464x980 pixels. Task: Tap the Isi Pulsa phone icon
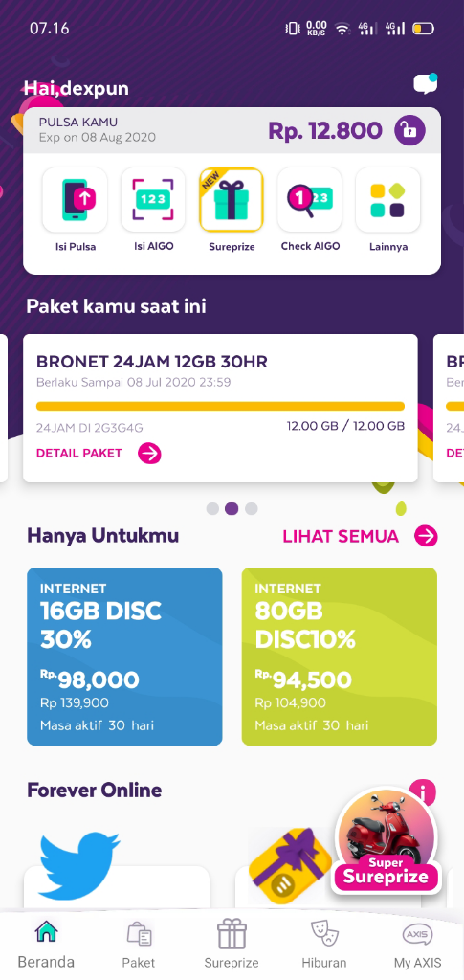75,199
